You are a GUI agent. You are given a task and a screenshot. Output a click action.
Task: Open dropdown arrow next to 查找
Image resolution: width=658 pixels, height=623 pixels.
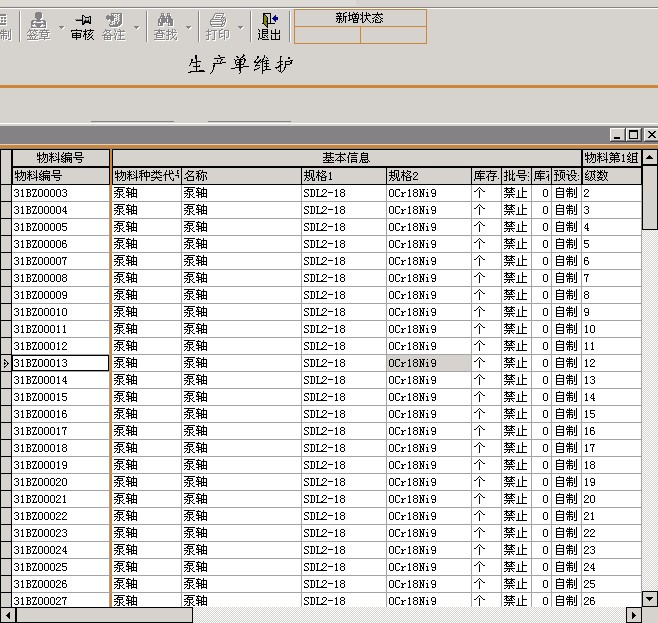coord(188,27)
